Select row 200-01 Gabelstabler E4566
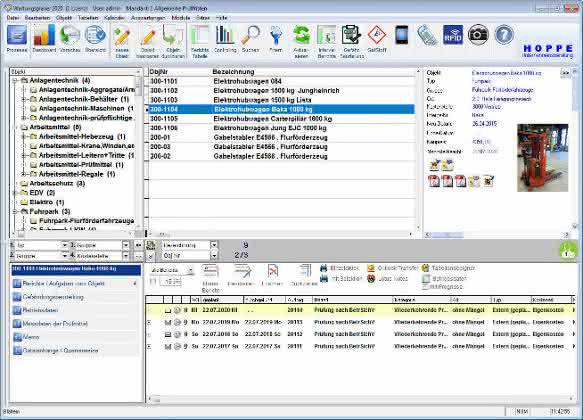This screenshot has height=420, width=583. (282, 138)
